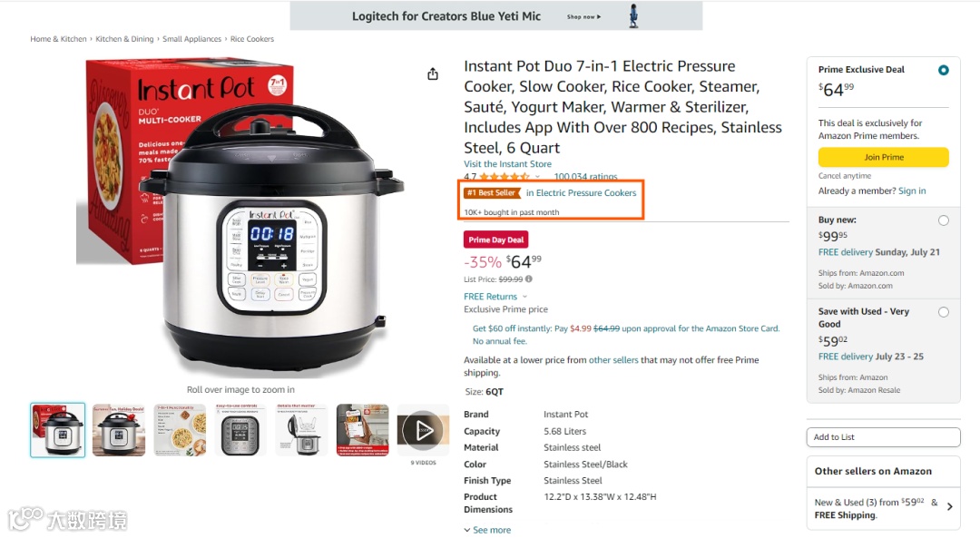Open the rating breakdown dropdown arrow
This screenshot has width=980, height=538.
pos(537,178)
